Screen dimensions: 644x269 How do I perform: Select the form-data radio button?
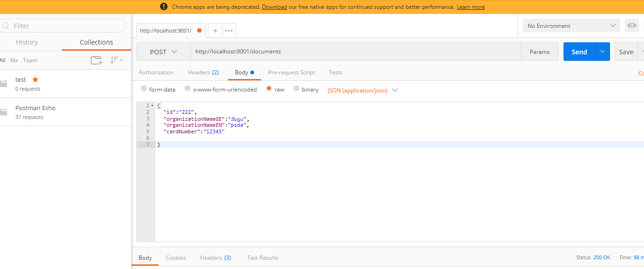click(144, 89)
